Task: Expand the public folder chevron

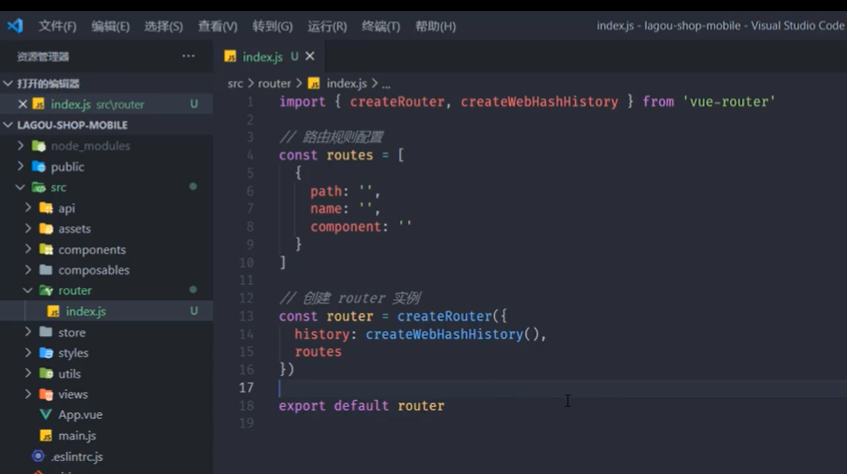Action: point(21,166)
